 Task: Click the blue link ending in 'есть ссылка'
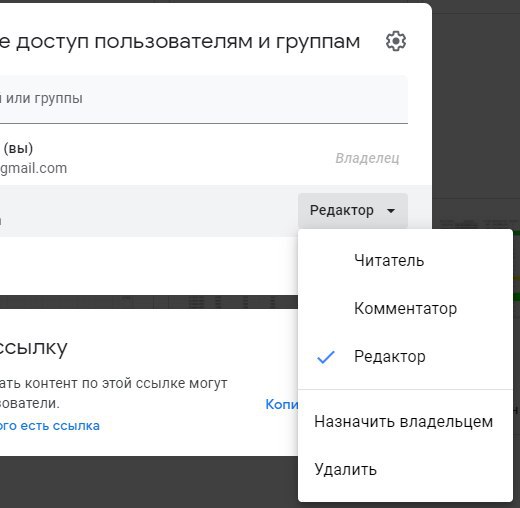point(50,426)
